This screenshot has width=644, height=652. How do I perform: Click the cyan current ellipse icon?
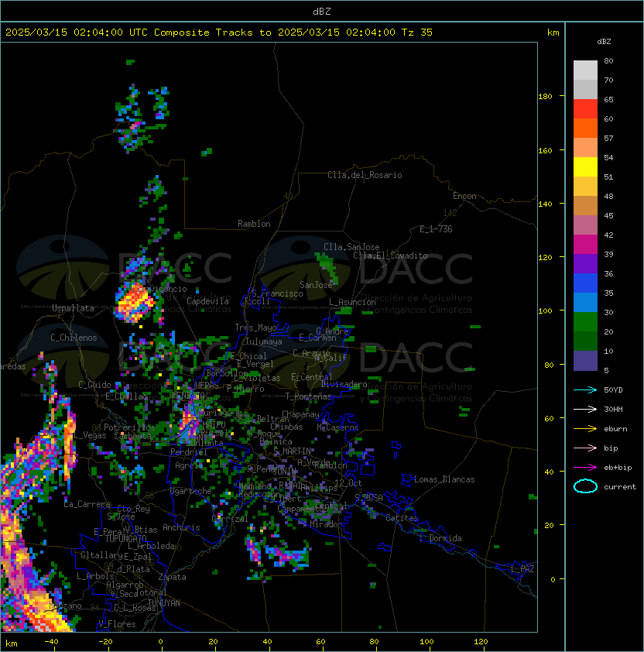point(585,486)
